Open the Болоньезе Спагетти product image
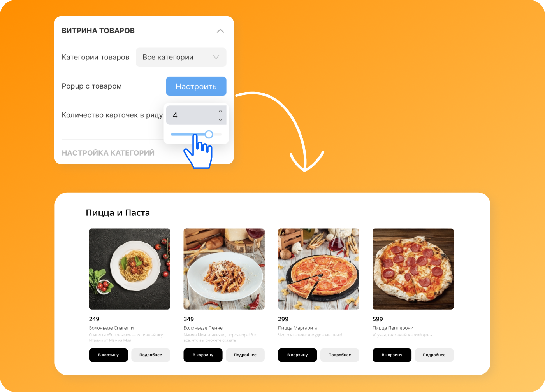545x392 pixels. (x=130, y=269)
